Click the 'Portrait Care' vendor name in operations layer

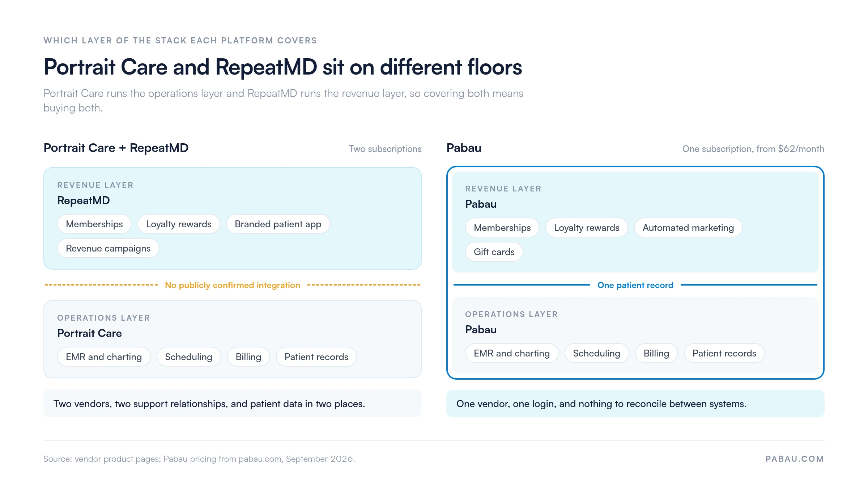point(90,333)
